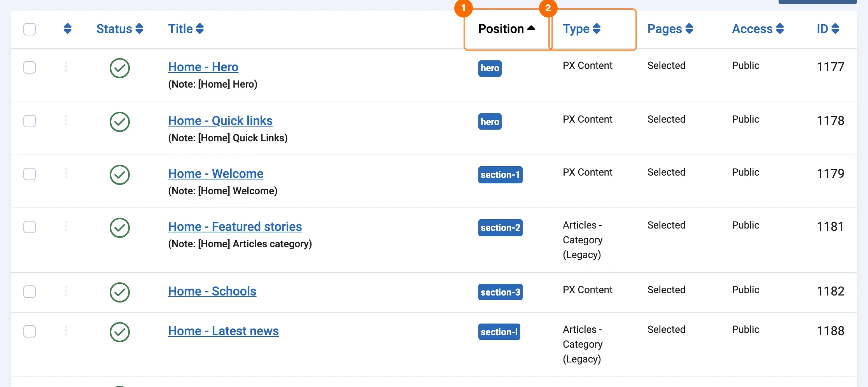
Task: Toggle published status of Home - Quick links
Action: coord(120,122)
